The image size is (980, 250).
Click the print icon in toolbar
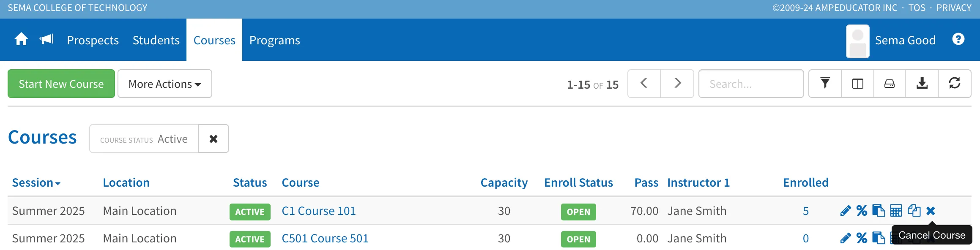coord(890,84)
